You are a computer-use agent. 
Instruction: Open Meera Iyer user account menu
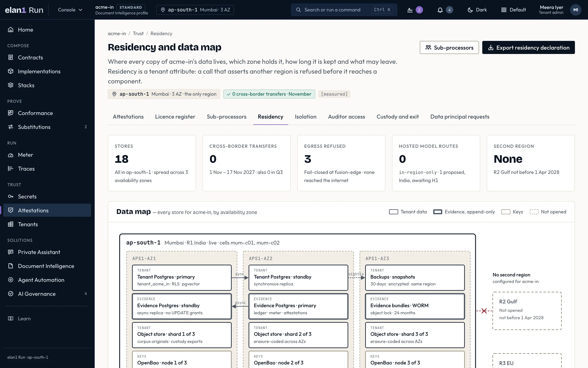(x=560, y=10)
